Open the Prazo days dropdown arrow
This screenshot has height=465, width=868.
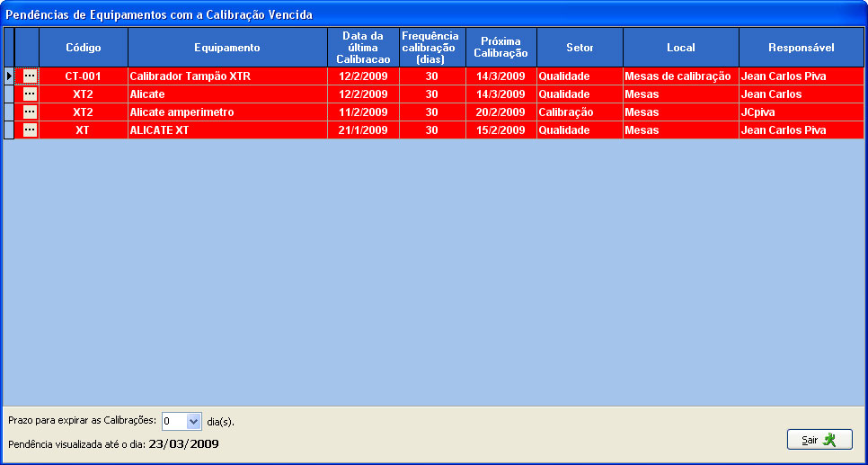click(x=193, y=422)
